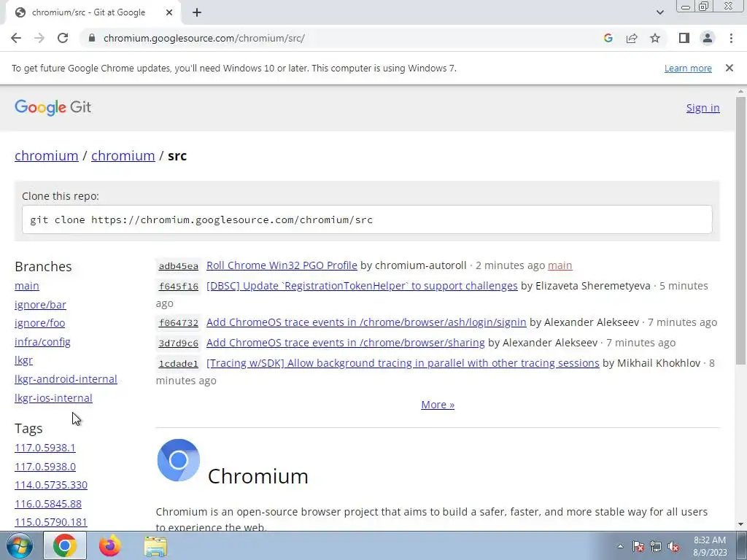Click the page vertical scrollbar thumb
747x560 pixels.
(741, 230)
